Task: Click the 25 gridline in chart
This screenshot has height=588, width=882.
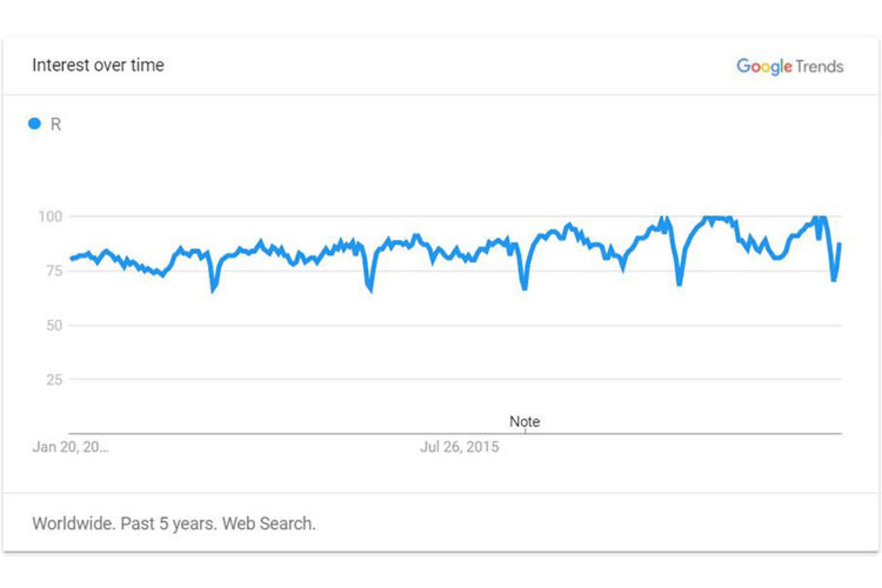Action: click(455, 379)
